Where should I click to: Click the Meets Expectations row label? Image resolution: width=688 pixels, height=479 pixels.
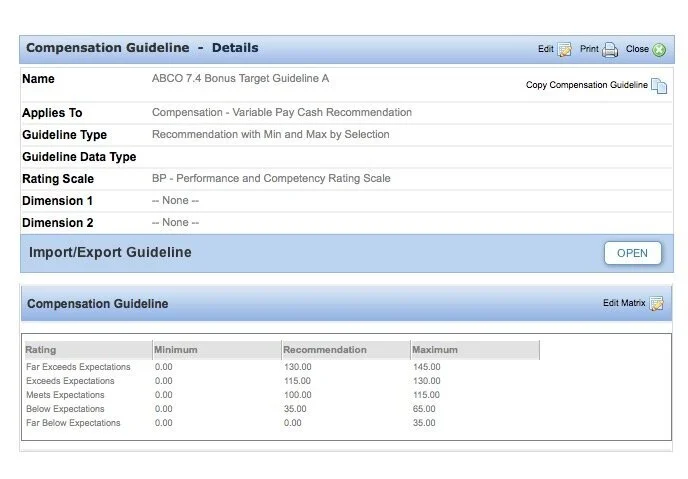point(65,395)
